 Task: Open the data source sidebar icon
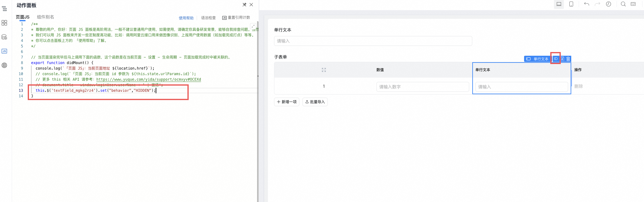click(4, 37)
